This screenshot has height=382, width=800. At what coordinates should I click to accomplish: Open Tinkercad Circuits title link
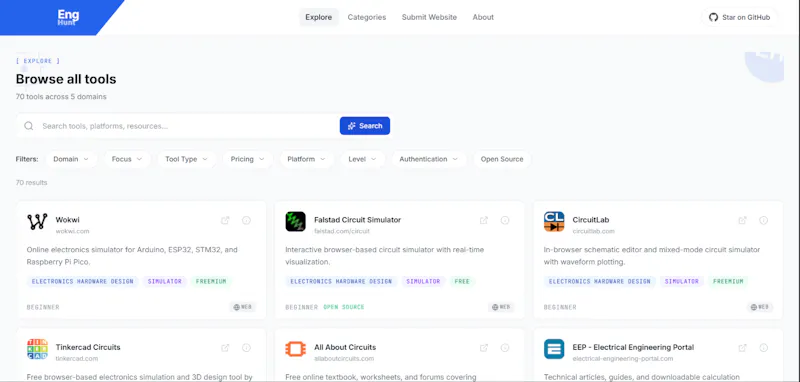[x=88, y=347]
